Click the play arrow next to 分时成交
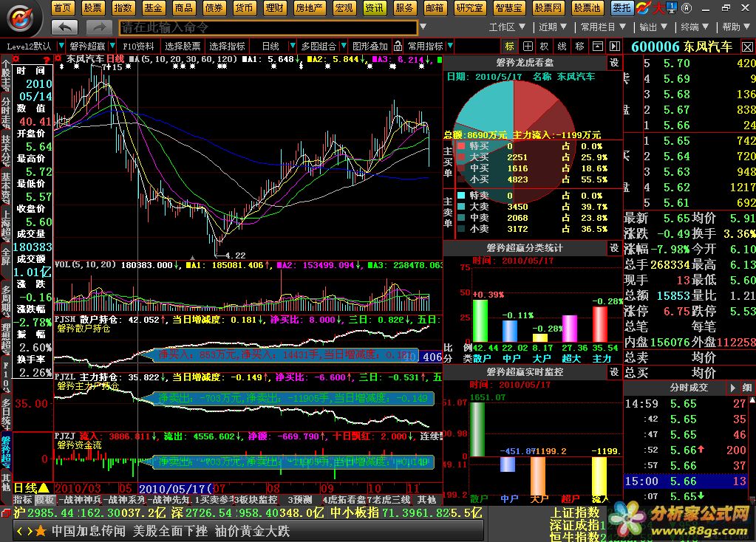 pyautogui.click(x=733, y=388)
